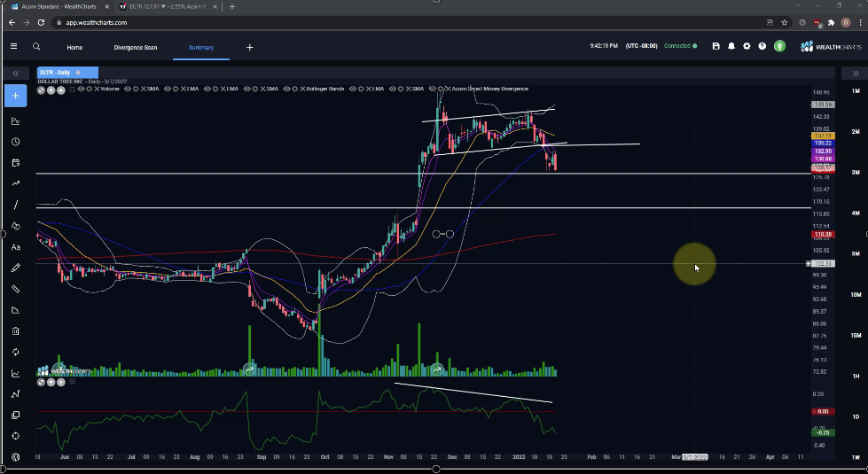Click the down arrow button in main chart pane

click(x=51, y=89)
